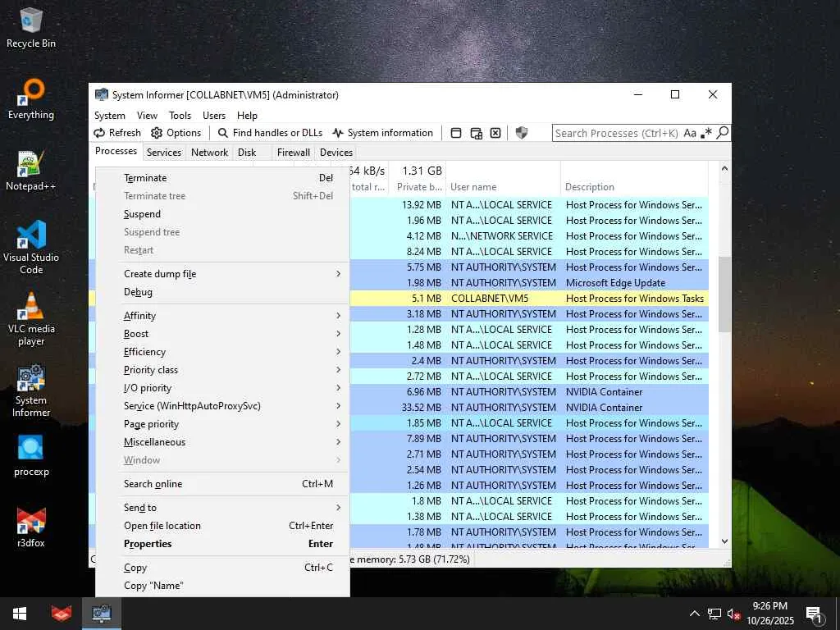This screenshot has width=840, height=630.
Task: Click the find window and thread icon
Action: [x=477, y=133]
